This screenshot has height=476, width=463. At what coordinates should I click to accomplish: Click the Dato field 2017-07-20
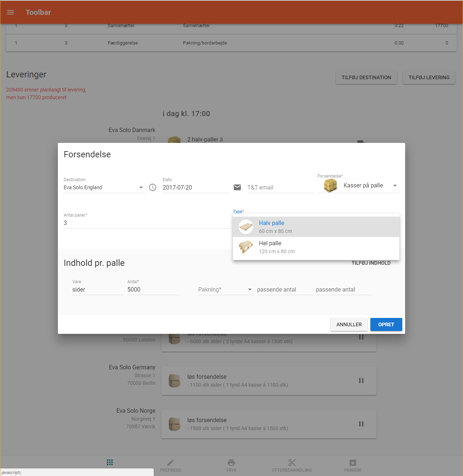(196, 187)
